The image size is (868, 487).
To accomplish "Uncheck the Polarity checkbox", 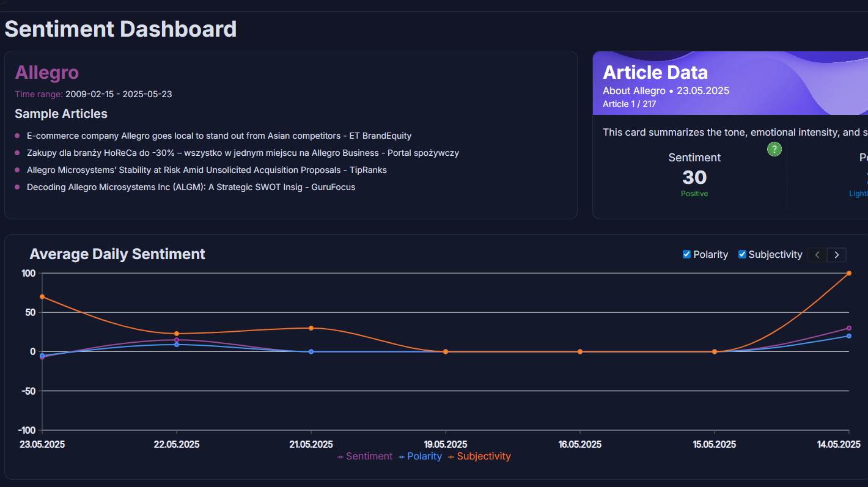I will [x=686, y=254].
